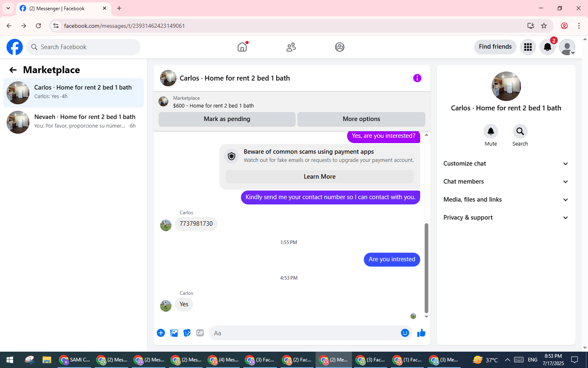This screenshot has height=368, width=588.
Task: Open more actions plus icon in composer
Action: pyautogui.click(x=161, y=333)
